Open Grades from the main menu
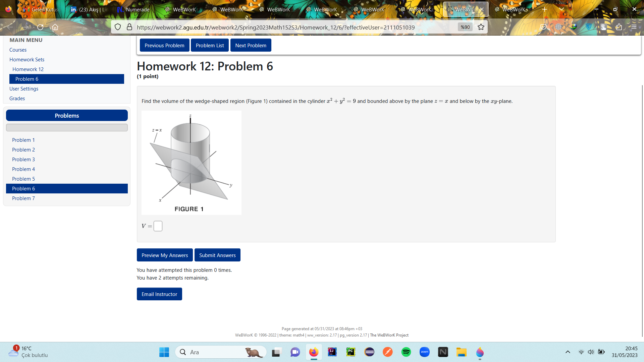Screen dimensions: 644x362 [17, 98]
